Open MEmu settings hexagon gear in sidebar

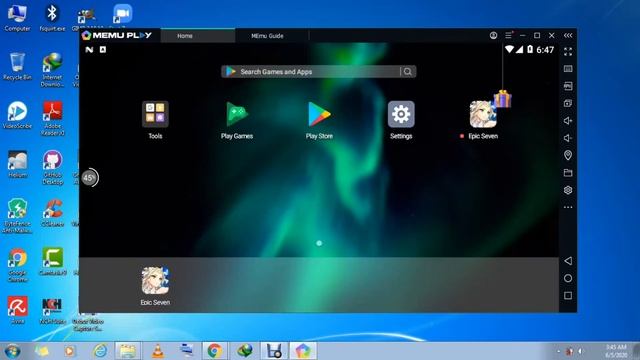tap(568, 190)
